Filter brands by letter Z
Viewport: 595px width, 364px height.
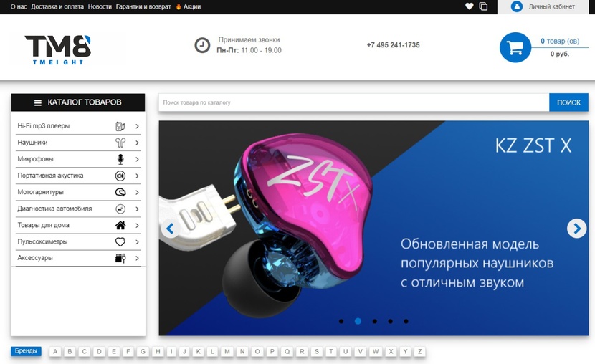pos(419,352)
